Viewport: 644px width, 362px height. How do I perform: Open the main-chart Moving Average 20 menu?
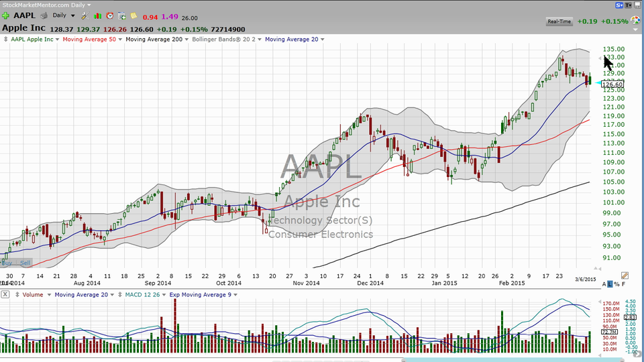click(323, 40)
